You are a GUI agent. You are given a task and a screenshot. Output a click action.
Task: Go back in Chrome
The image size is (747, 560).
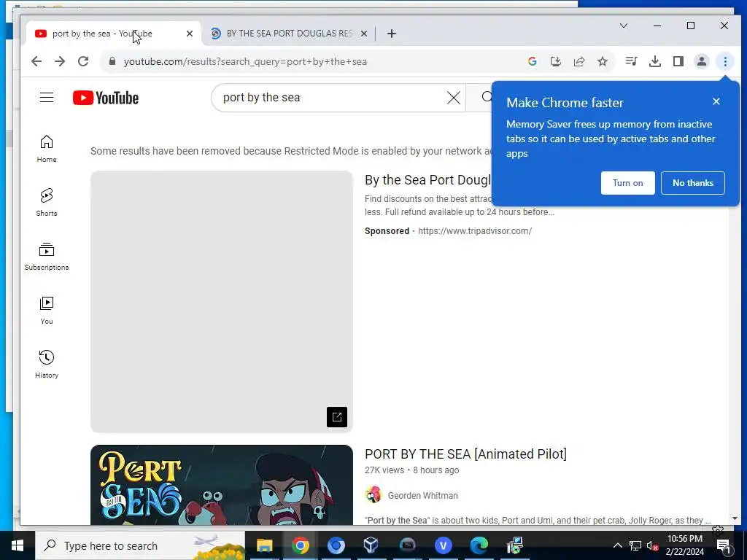point(36,61)
